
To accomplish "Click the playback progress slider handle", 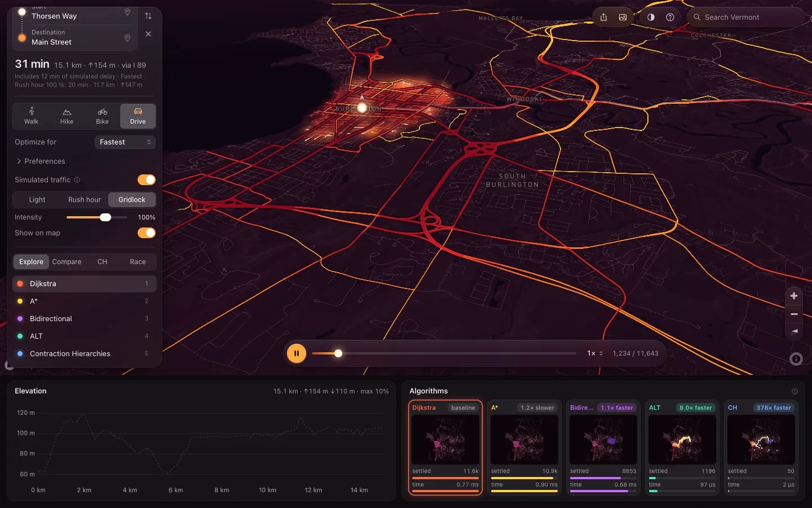I will [x=338, y=353].
